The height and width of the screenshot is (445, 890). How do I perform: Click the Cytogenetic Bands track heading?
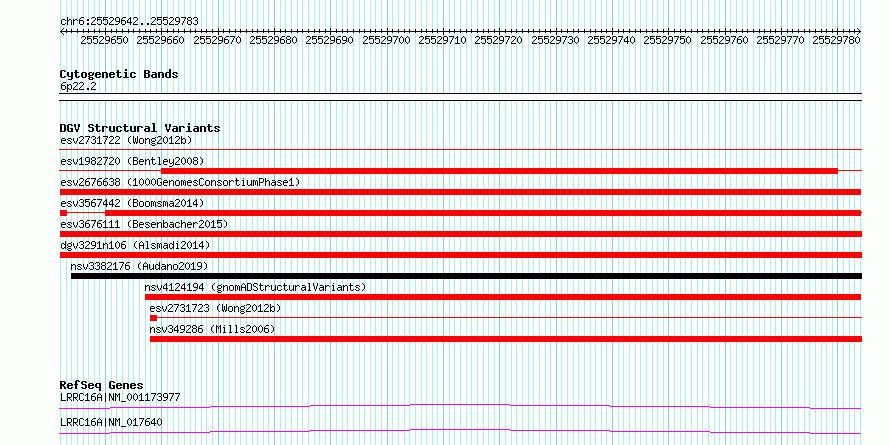[x=119, y=74]
